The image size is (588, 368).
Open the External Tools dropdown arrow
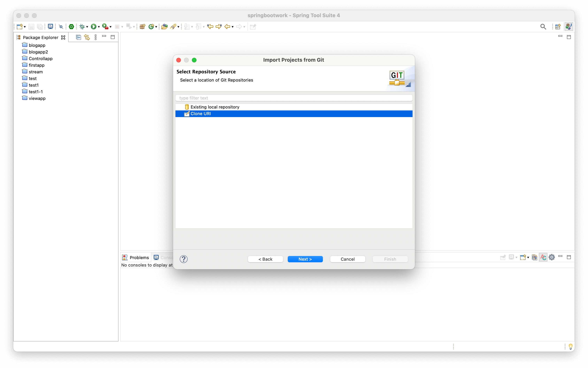point(110,27)
